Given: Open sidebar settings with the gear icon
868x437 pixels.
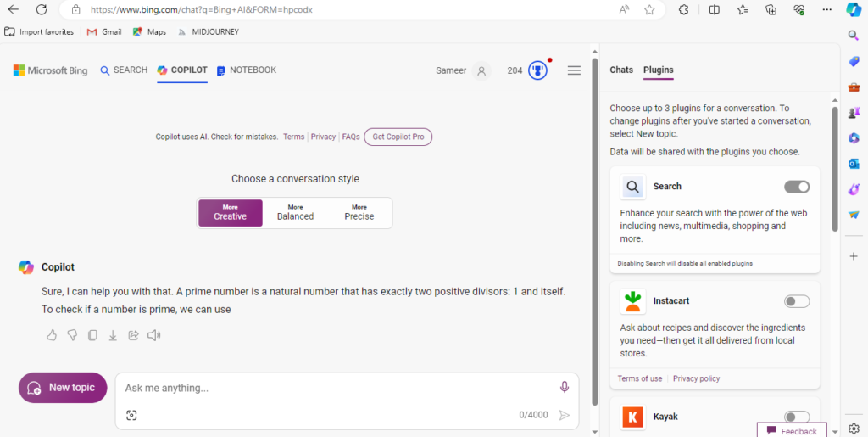Looking at the screenshot, I should pos(854,429).
